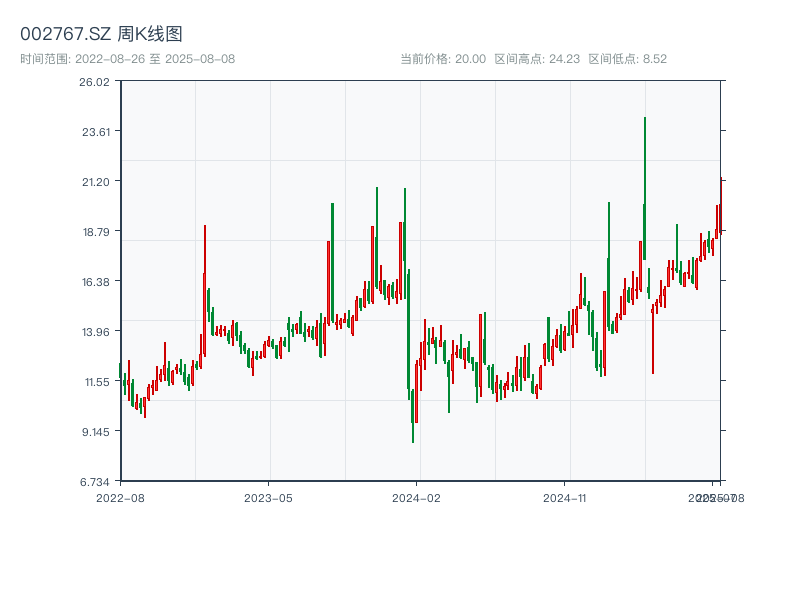800x600 pixels.
Task: Click the 当前价格 20.00 label
Action: pos(443,59)
